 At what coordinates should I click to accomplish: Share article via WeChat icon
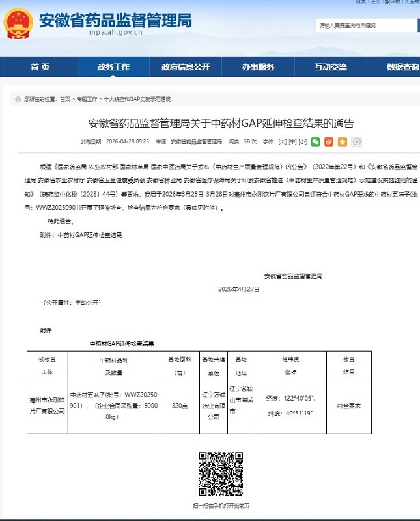click(315, 142)
